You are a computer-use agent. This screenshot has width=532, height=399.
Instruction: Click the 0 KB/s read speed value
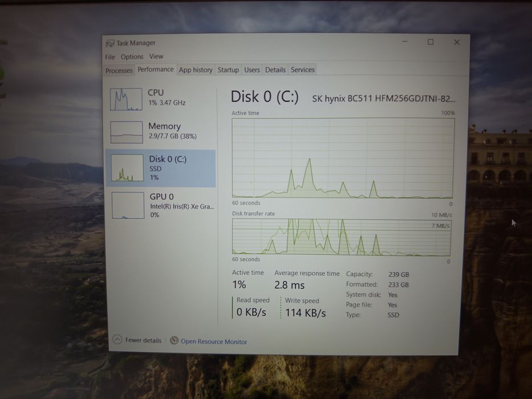point(251,312)
